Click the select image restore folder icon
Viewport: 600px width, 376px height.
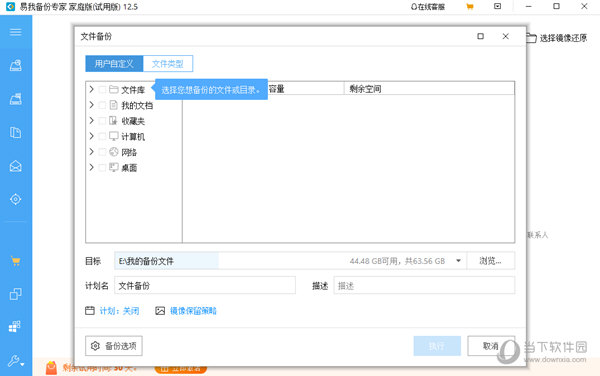tap(531, 38)
